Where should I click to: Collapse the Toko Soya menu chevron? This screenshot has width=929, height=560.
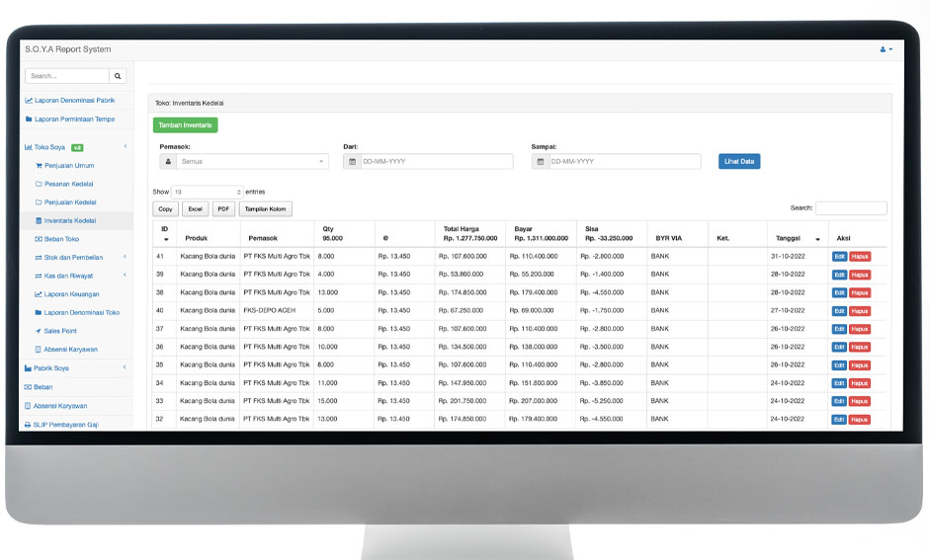coord(125,146)
